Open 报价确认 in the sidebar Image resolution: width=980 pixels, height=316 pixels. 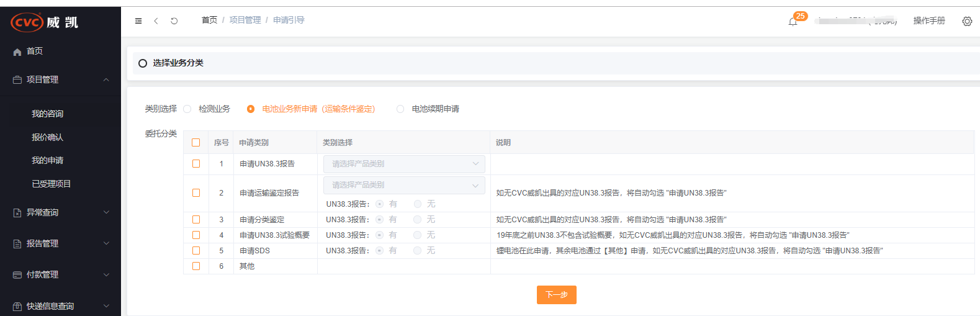click(48, 137)
